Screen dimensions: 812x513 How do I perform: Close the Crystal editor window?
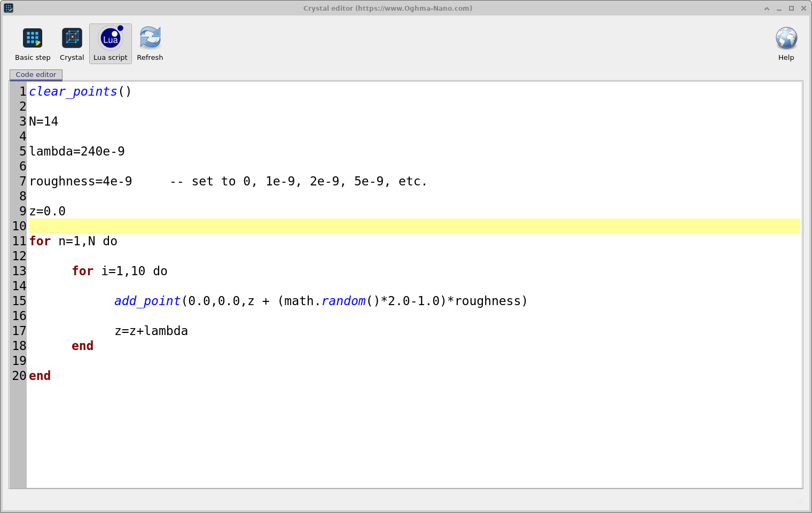(x=803, y=9)
